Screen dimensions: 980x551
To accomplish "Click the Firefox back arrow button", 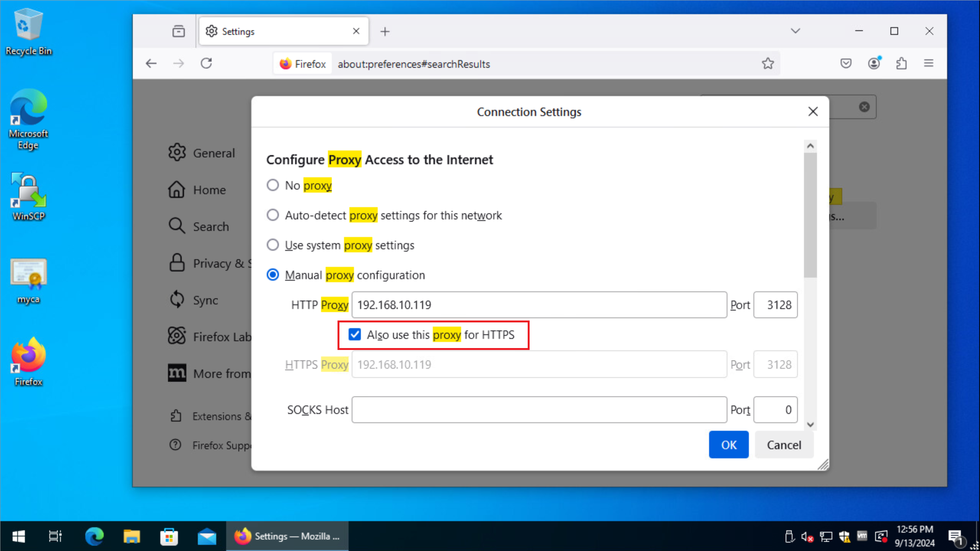I will pyautogui.click(x=151, y=64).
